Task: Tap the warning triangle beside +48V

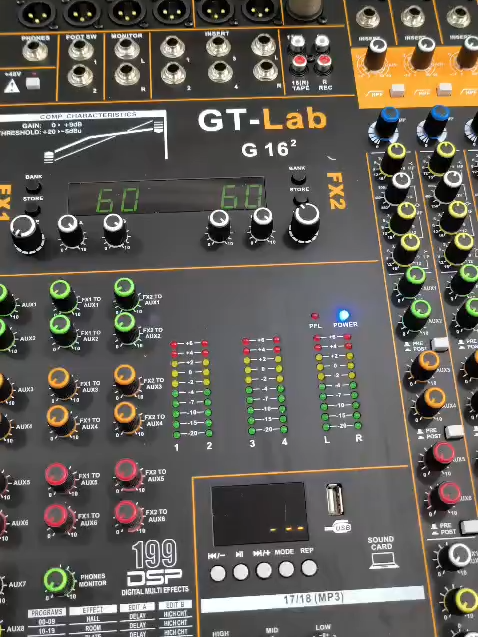Action: point(12,86)
